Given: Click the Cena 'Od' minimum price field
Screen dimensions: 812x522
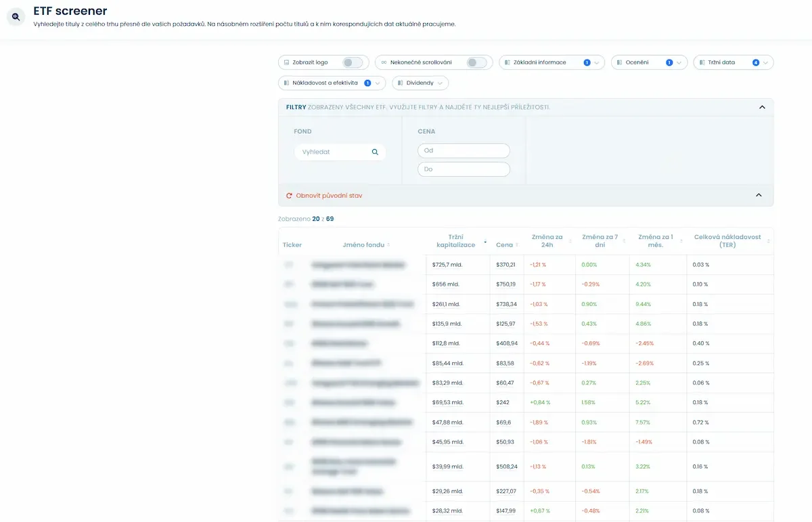Looking at the screenshot, I should coord(464,150).
